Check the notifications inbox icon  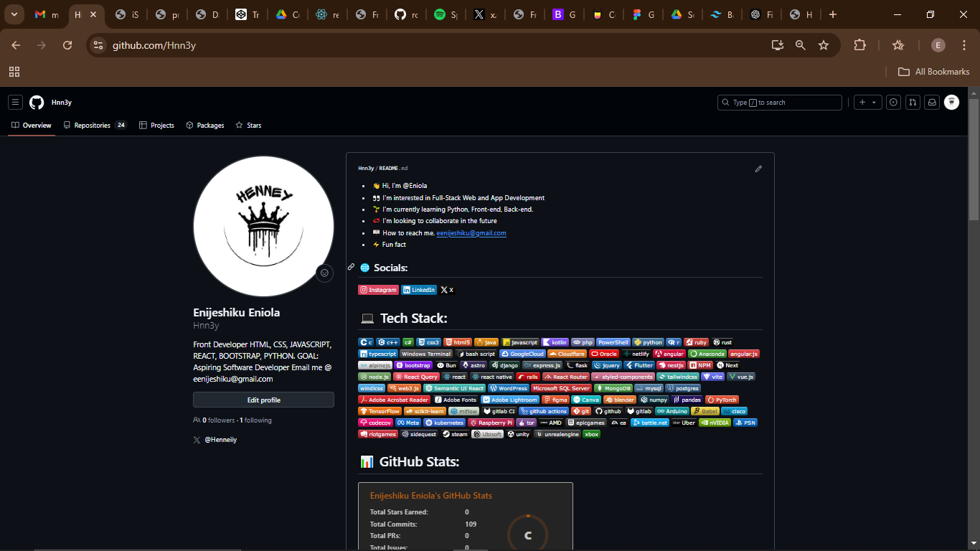[x=932, y=102]
